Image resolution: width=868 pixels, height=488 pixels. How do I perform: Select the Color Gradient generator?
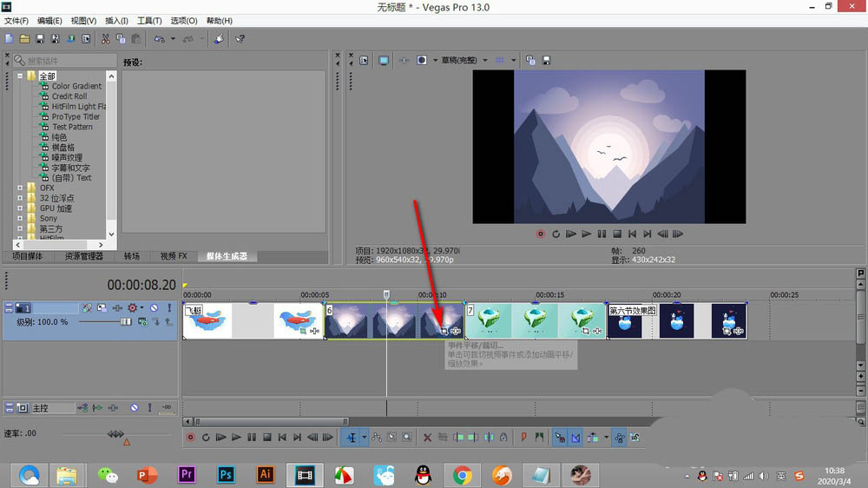(x=76, y=86)
